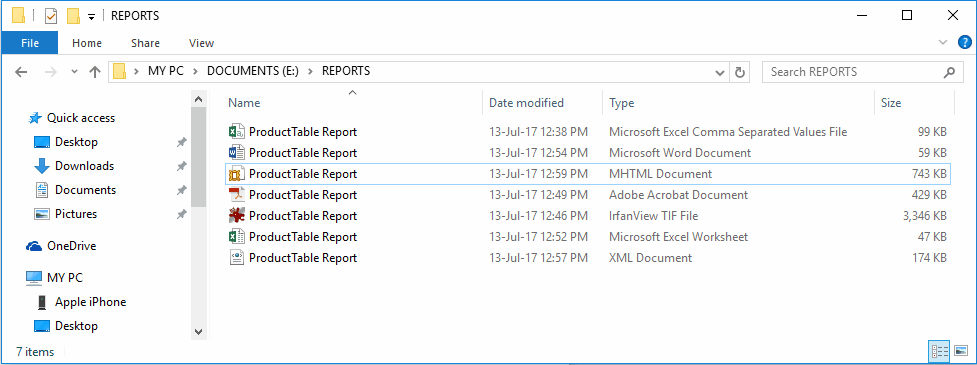Click Microsoft Excel Worksheet type text

click(x=679, y=237)
